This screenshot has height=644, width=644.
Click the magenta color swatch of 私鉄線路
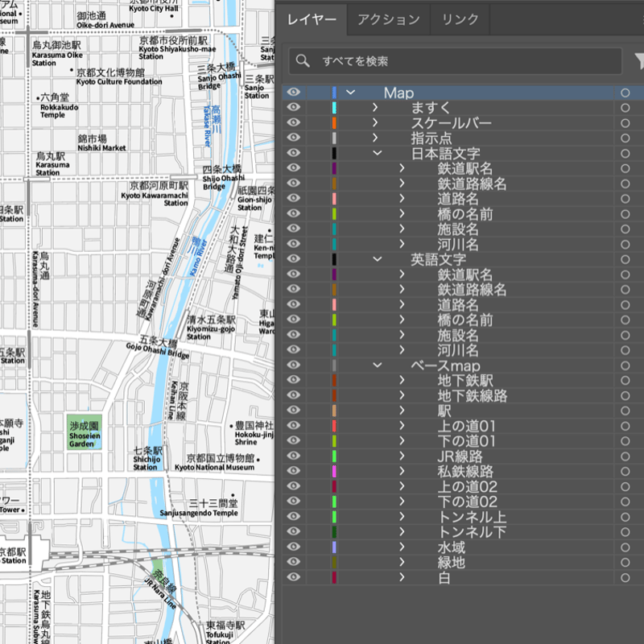(x=334, y=472)
